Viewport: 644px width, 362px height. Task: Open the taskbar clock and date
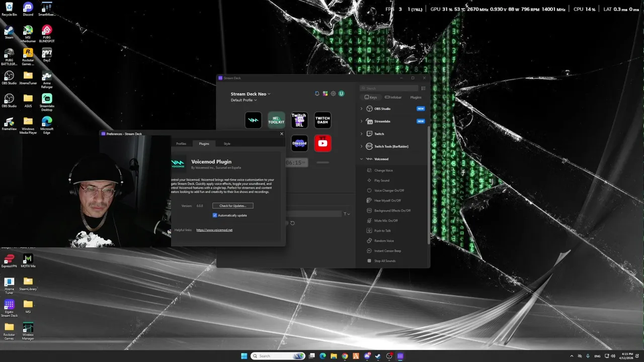tap(627, 356)
